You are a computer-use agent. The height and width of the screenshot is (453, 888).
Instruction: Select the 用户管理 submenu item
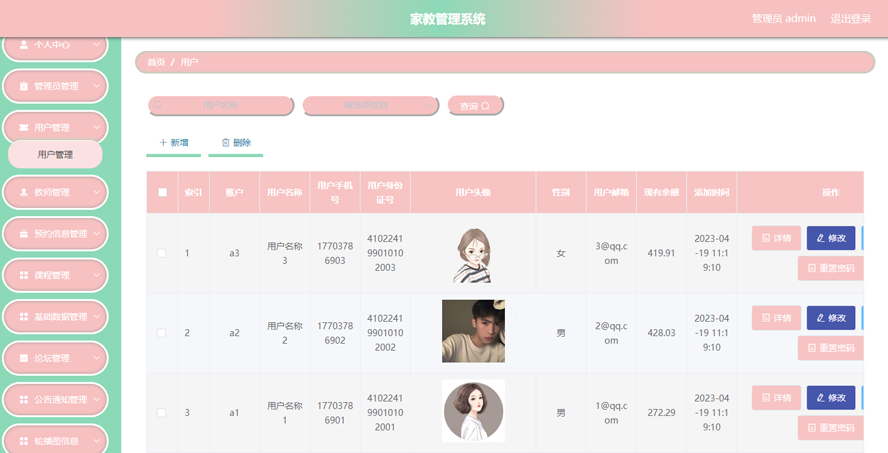(55, 155)
